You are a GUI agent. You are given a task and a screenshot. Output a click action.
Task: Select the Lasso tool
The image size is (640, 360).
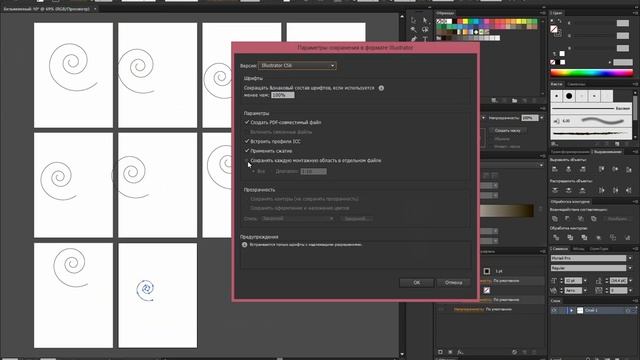pyautogui.click(x=425, y=30)
